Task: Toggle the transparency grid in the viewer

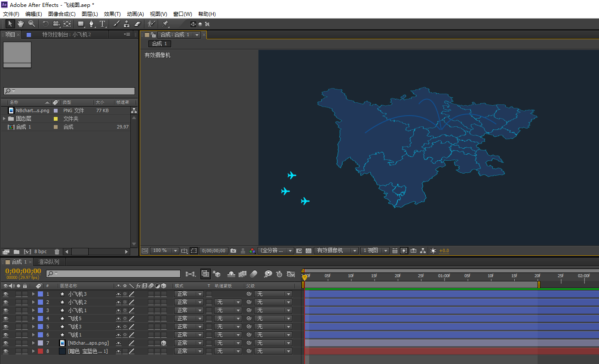Action: (x=309, y=251)
